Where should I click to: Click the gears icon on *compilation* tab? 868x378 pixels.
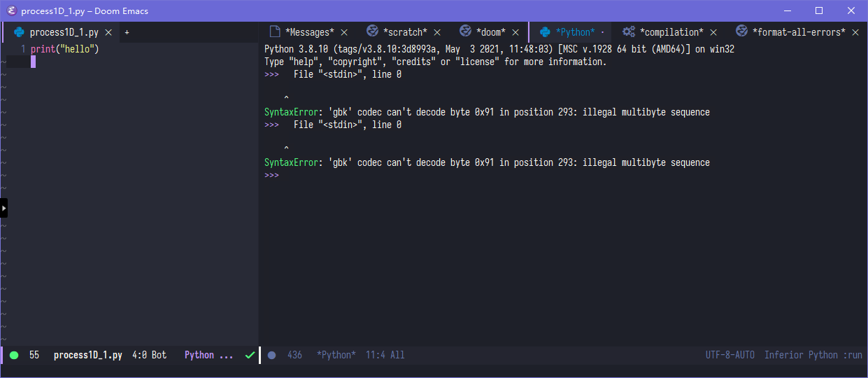coord(629,31)
